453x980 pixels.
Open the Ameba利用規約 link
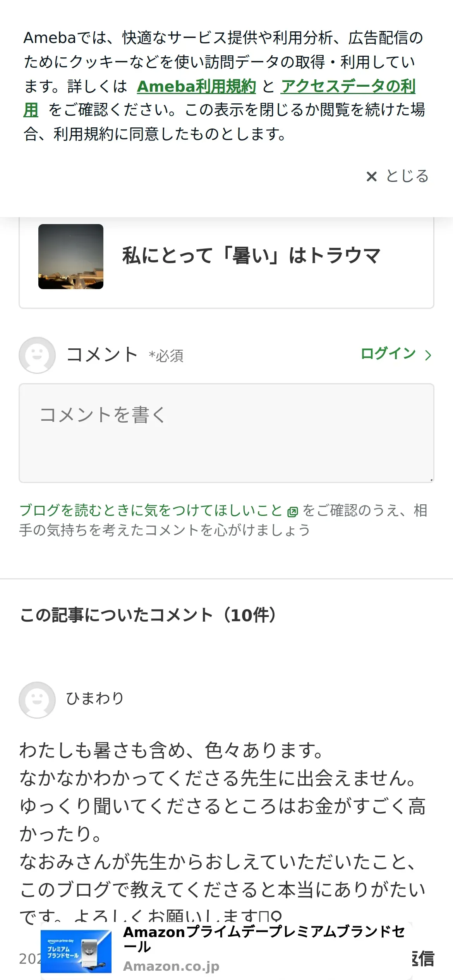tap(196, 86)
